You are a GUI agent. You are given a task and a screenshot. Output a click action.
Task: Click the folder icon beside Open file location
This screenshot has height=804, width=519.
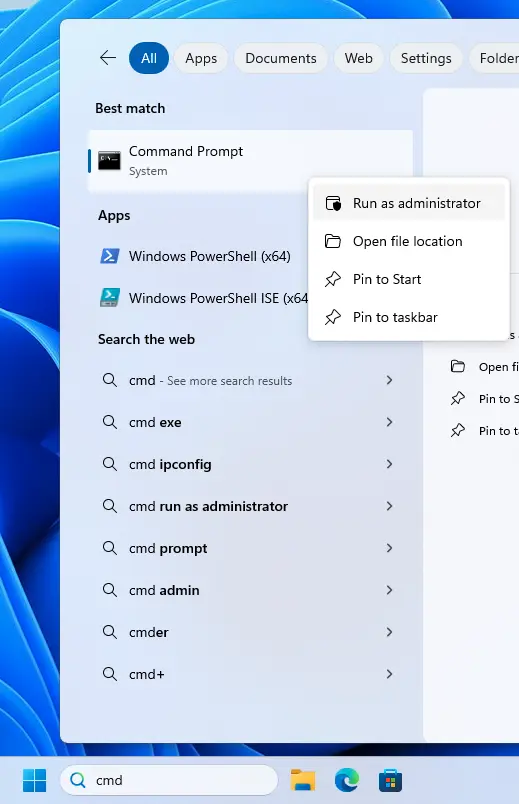pos(333,241)
